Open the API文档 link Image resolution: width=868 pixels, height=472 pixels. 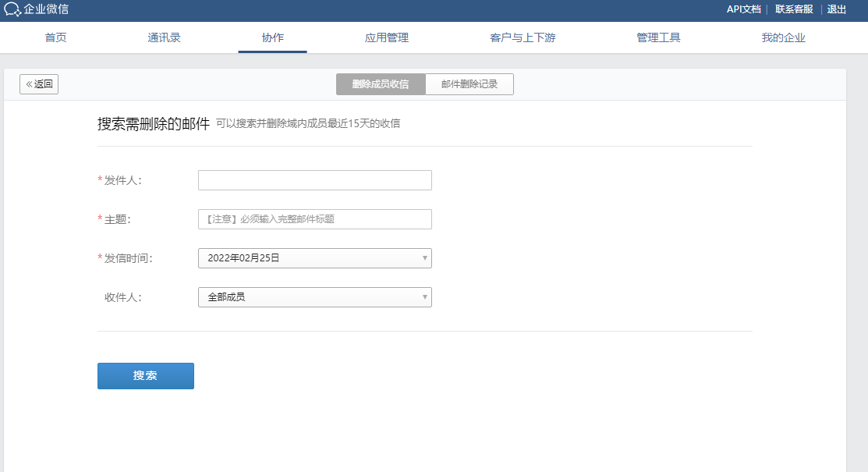[x=743, y=9]
